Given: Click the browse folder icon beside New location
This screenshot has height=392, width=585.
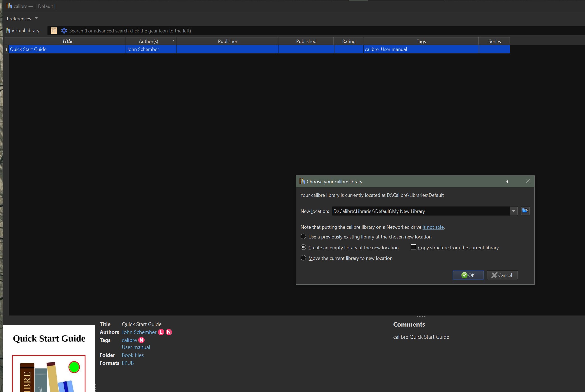Looking at the screenshot, I should click(x=525, y=211).
